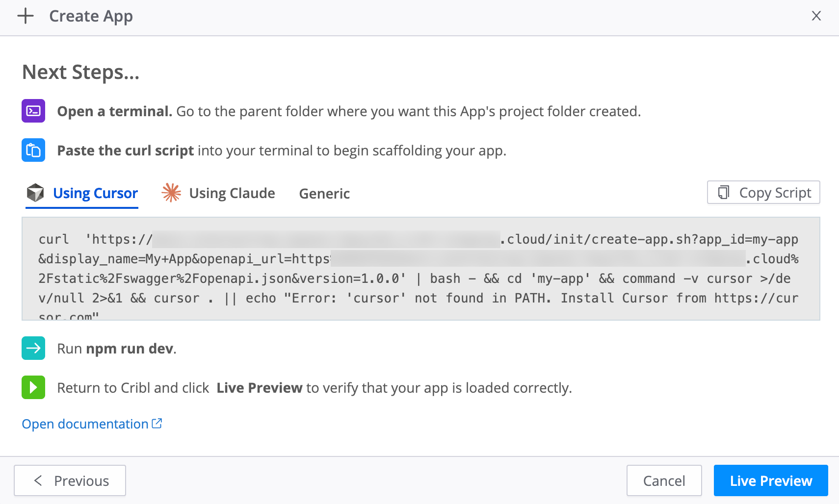The height and width of the screenshot is (504, 839).
Task: Click the 'Paste the curl script' text
Action: coord(126,151)
